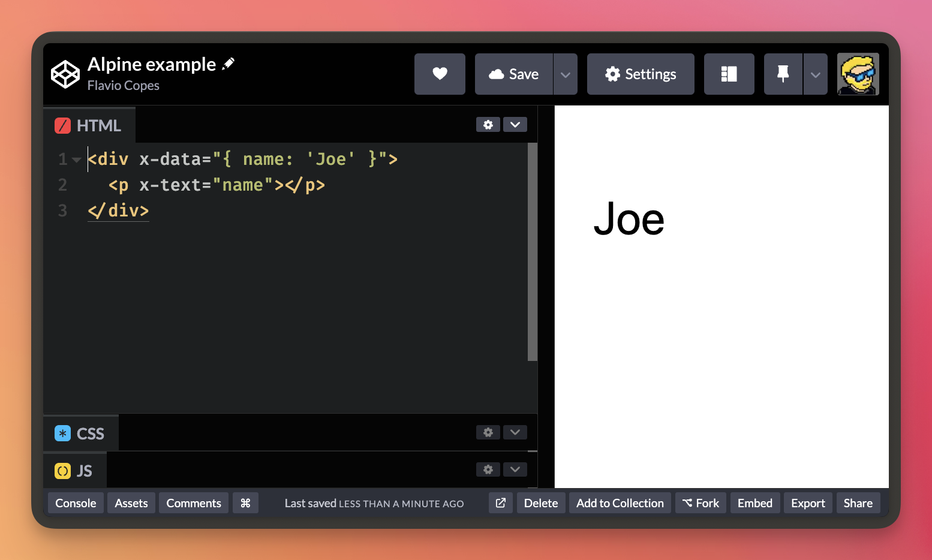Screen dimensions: 932x560
Task: Open the Console panel
Action: [76, 503]
